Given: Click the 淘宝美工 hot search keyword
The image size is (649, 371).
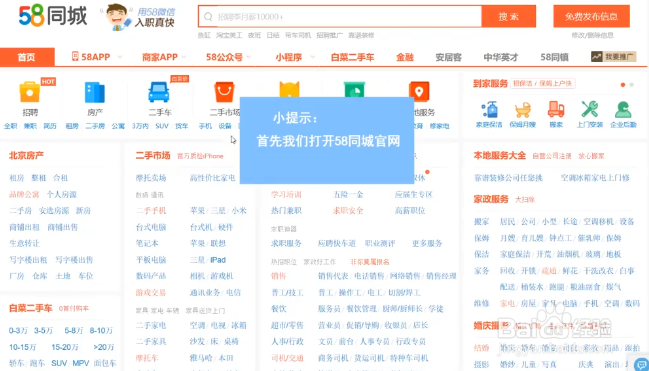Looking at the screenshot, I should click(x=229, y=36).
